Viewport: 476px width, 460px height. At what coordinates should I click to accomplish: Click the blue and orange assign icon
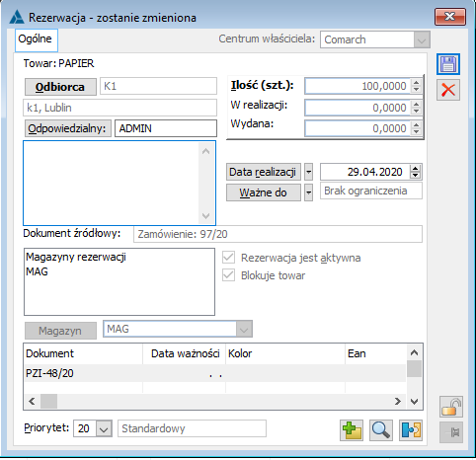pyautogui.click(x=411, y=430)
